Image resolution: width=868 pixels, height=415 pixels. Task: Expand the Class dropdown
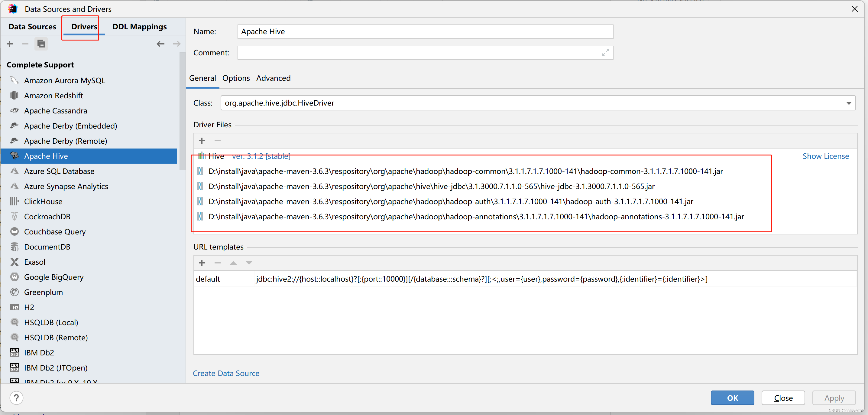[x=849, y=103]
